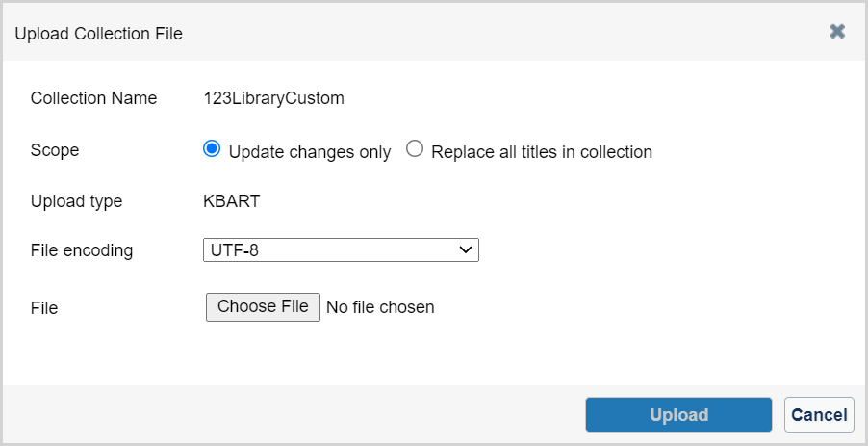Click the 'Scope' field label
The width and height of the screenshot is (868, 446).
coord(55,150)
